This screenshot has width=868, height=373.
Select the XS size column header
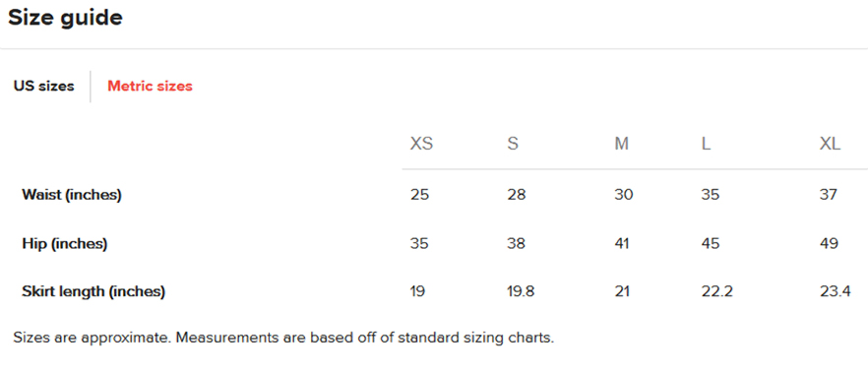(421, 144)
